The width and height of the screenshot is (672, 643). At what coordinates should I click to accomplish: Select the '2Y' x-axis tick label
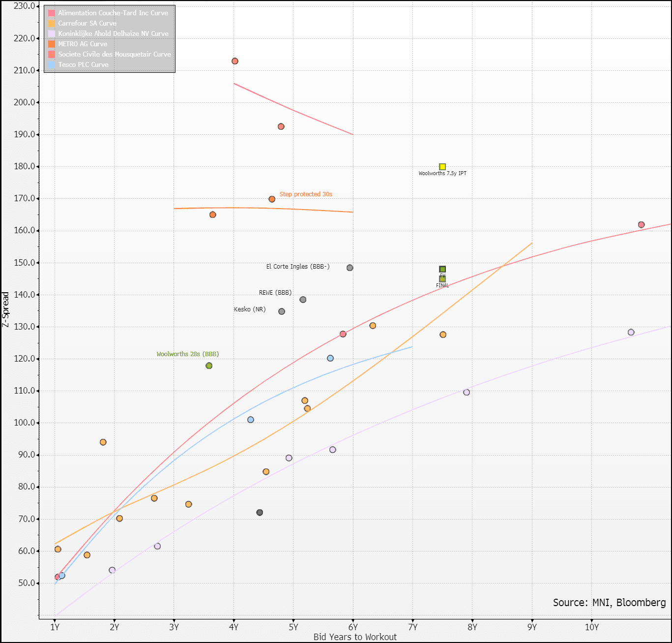tap(115, 627)
